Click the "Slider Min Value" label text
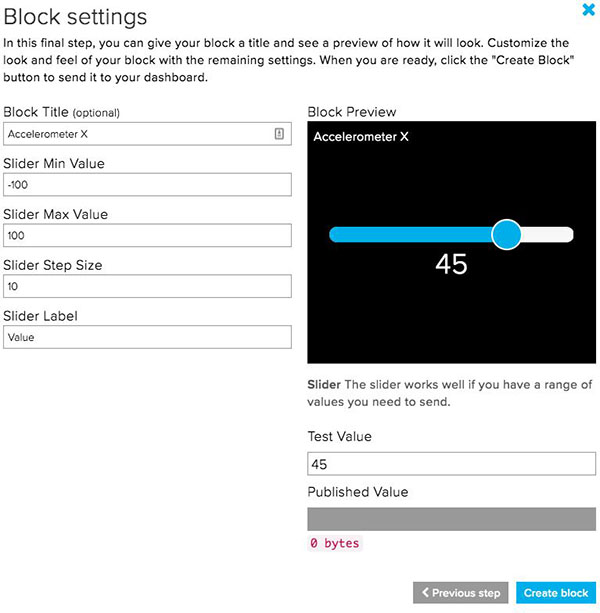 coord(54,163)
